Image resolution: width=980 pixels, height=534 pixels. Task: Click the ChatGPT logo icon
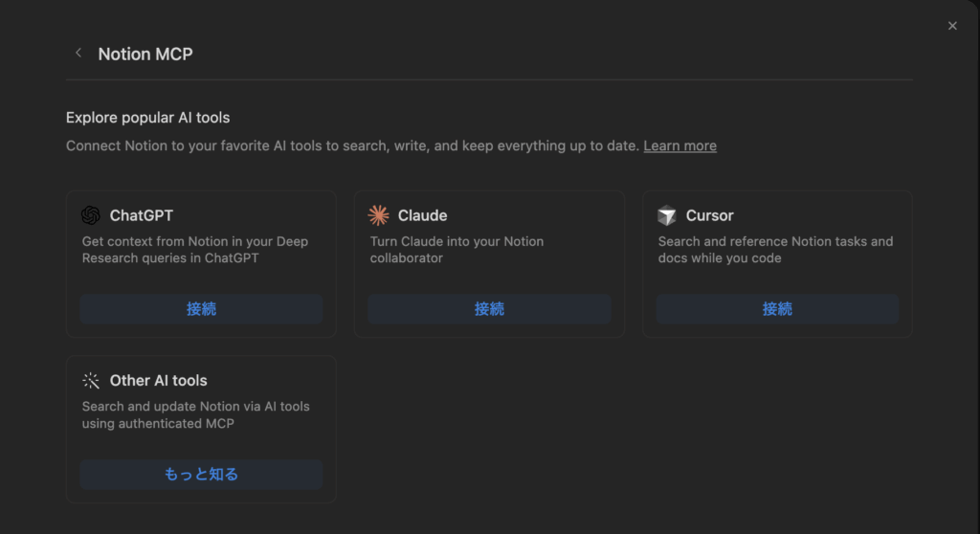coord(91,215)
